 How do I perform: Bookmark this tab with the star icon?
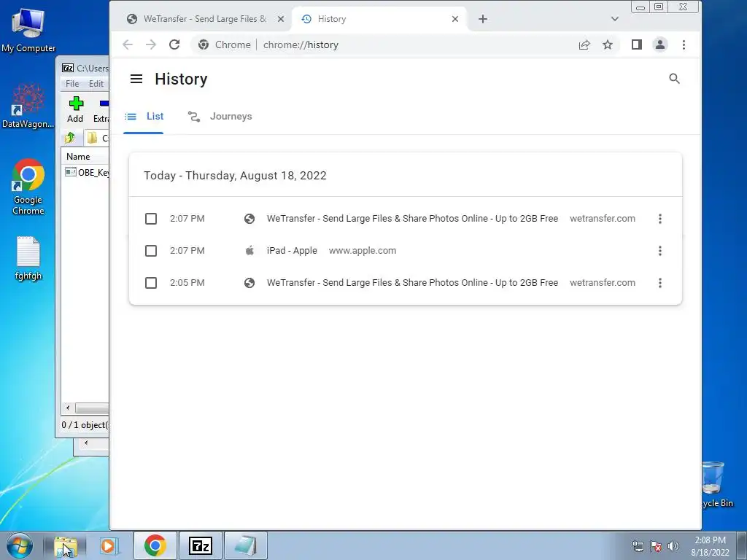point(608,44)
